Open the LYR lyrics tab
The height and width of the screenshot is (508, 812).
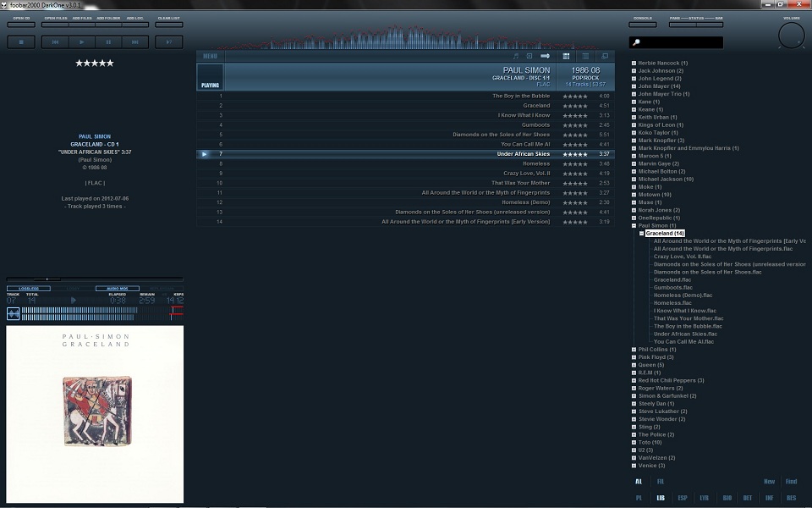[x=704, y=498]
